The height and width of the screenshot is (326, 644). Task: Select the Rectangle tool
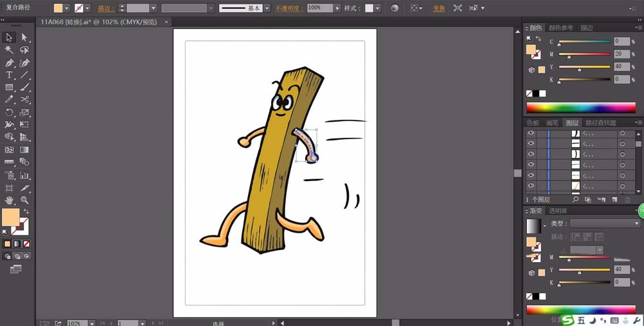[9, 87]
